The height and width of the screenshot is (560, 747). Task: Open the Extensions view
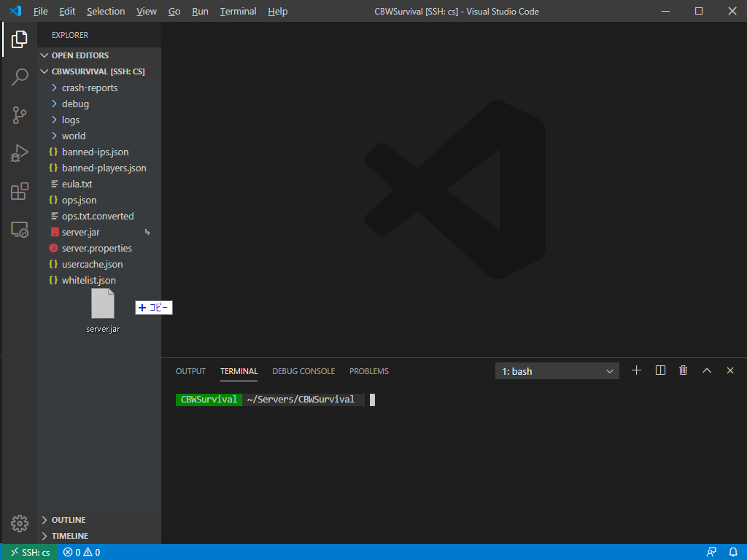coord(20,192)
